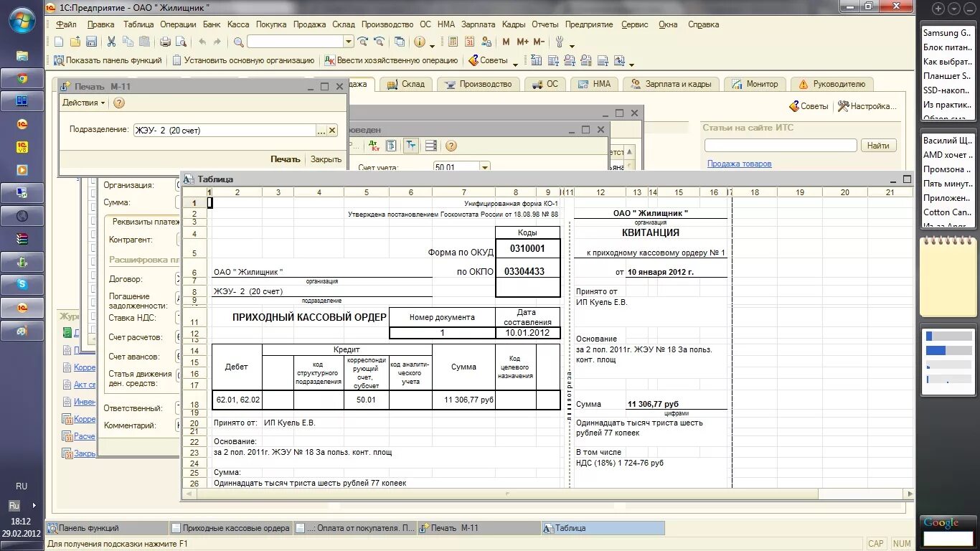Open the Файл menu
980x551 pixels.
65,24
